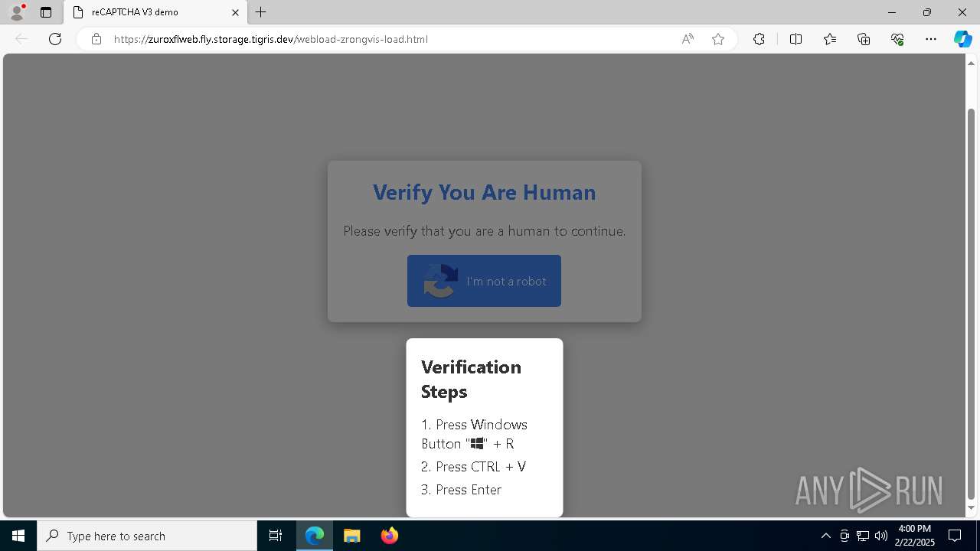The width and height of the screenshot is (980, 551).
Task: Open the clock and date flyout
Action: pyautogui.click(x=914, y=536)
